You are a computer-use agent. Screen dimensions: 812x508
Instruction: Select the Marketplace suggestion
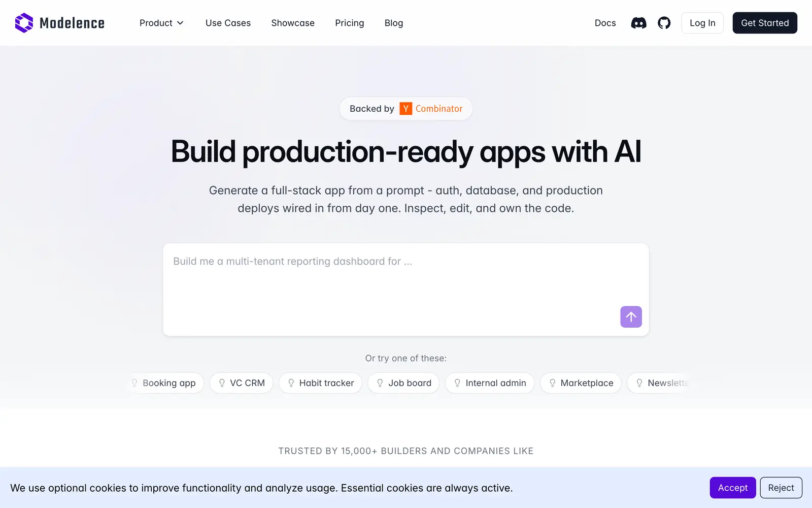(x=581, y=383)
